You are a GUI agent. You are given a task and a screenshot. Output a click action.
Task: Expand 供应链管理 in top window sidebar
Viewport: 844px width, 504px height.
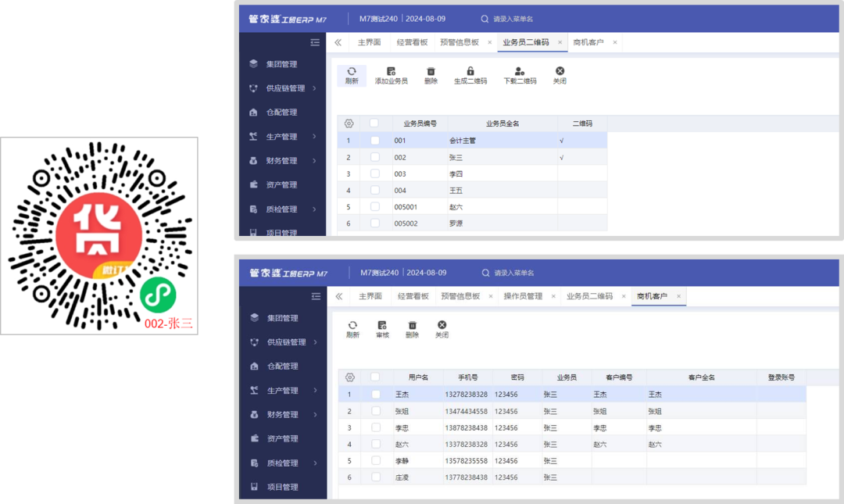tap(314, 88)
